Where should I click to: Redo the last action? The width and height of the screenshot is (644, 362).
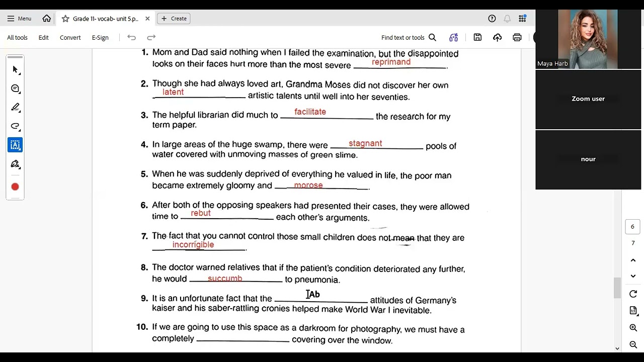tap(151, 37)
